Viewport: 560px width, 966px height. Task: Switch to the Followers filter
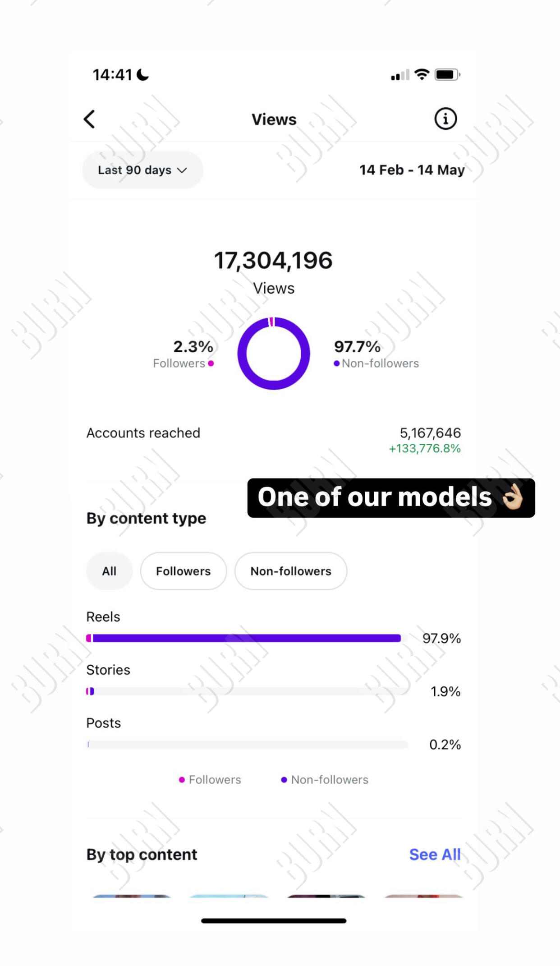[184, 571]
